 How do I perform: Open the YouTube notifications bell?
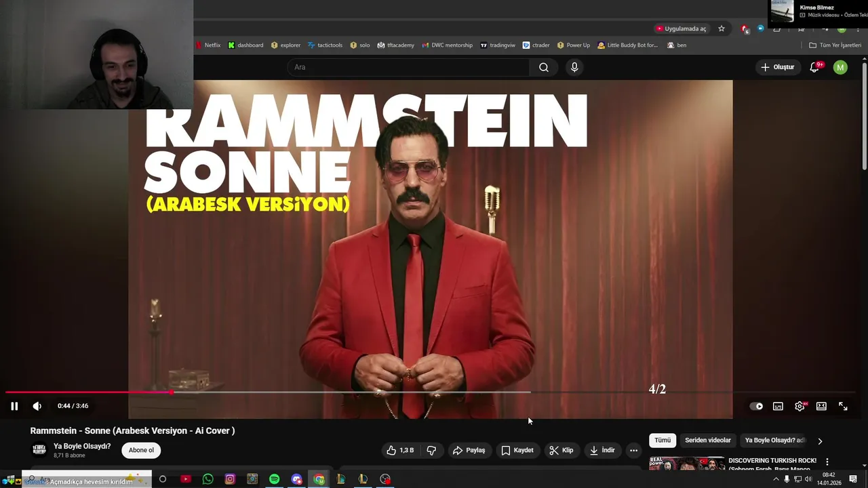[814, 67]
